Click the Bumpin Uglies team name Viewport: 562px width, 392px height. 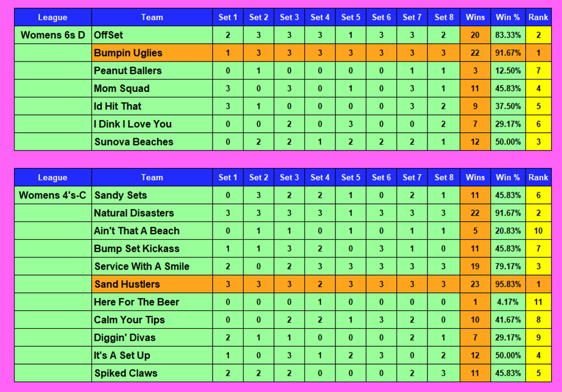pyautogui.click(x=128, y=53)
